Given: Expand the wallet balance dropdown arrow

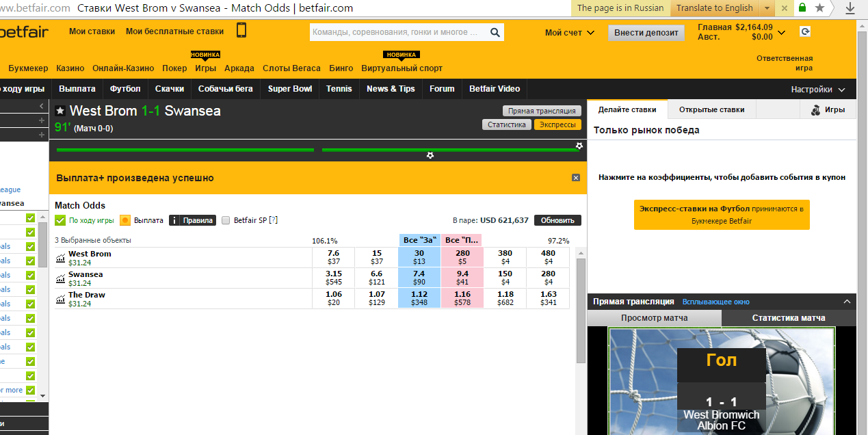Looking at the screenshot, I should click(782, 32).
